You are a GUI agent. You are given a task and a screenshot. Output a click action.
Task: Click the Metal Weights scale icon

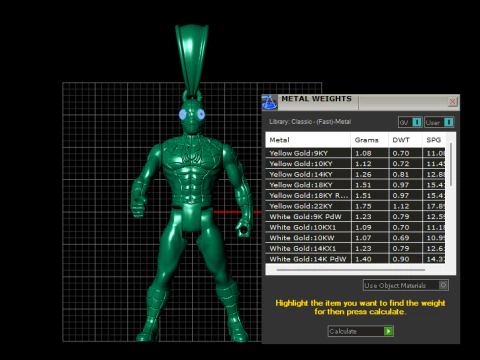click(269, 102)
